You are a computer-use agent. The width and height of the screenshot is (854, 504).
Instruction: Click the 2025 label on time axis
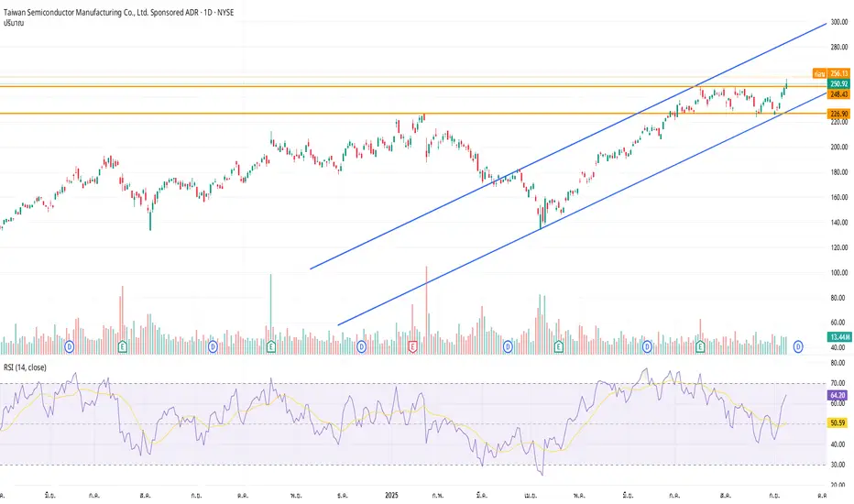coord(391,495)
